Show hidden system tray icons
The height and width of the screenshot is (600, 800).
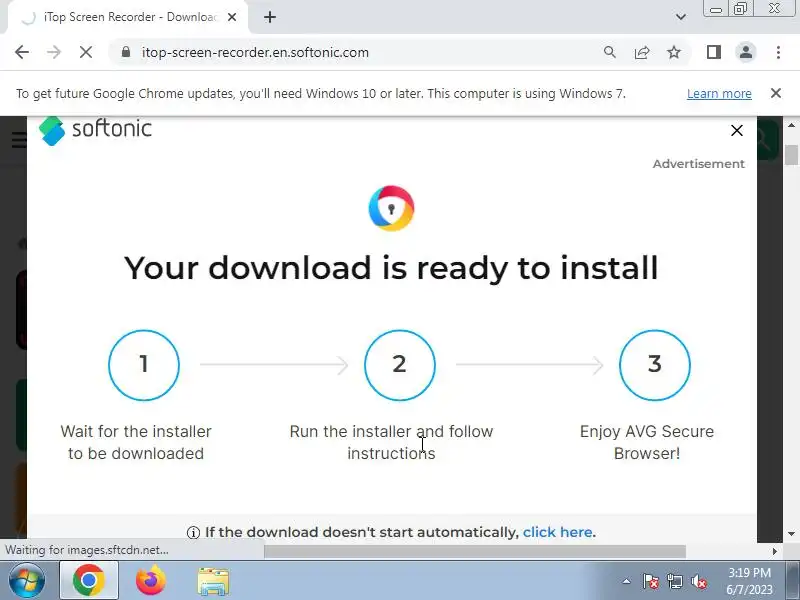pos(627,581)
